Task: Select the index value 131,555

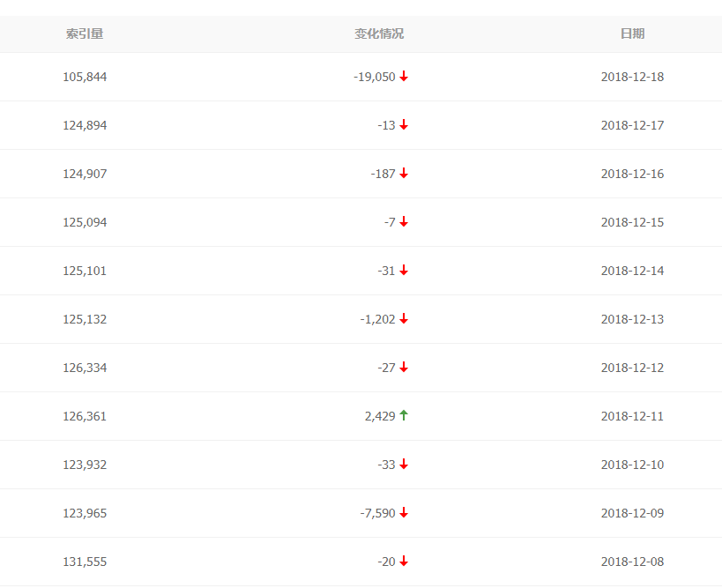Action: 85,562
